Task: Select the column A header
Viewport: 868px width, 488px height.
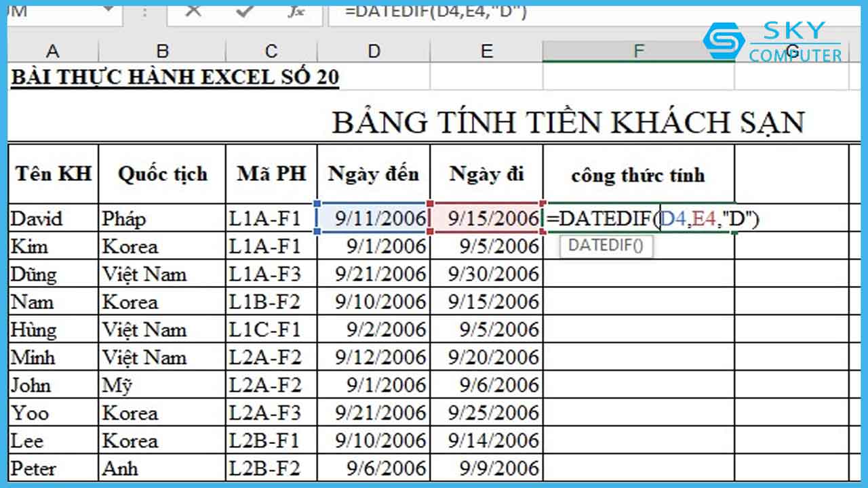Action: [53, 51]
